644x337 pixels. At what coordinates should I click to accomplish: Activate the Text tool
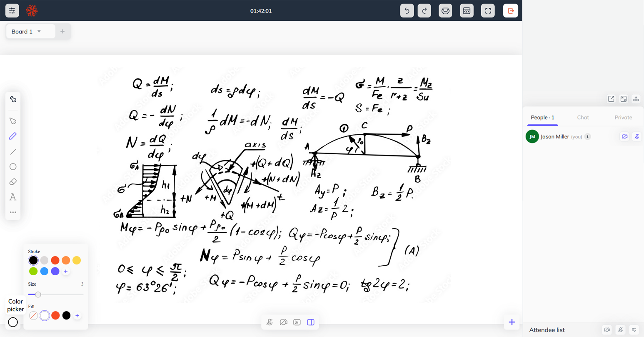[13, 197]
